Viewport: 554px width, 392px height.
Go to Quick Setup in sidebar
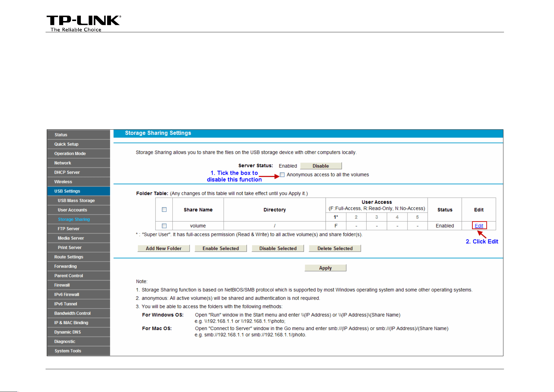tap(78, 144)
